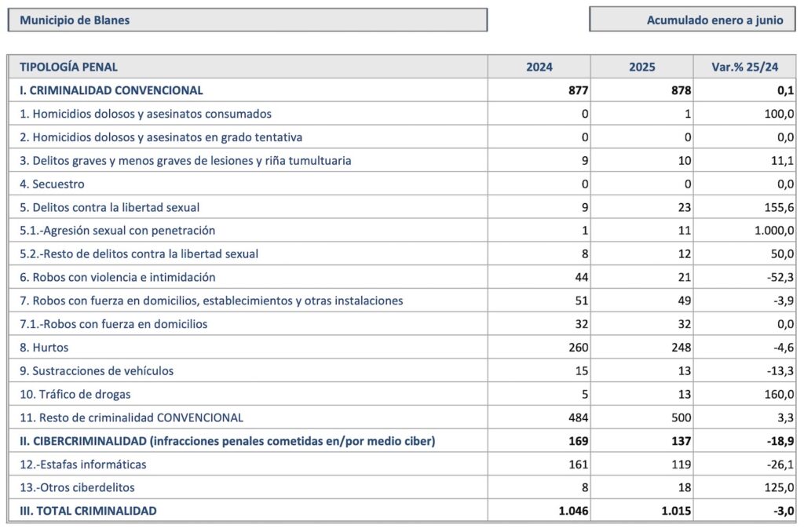Click the 2025 value 500
The height and width of the screenshot is (532, 804).
(681, 417)
